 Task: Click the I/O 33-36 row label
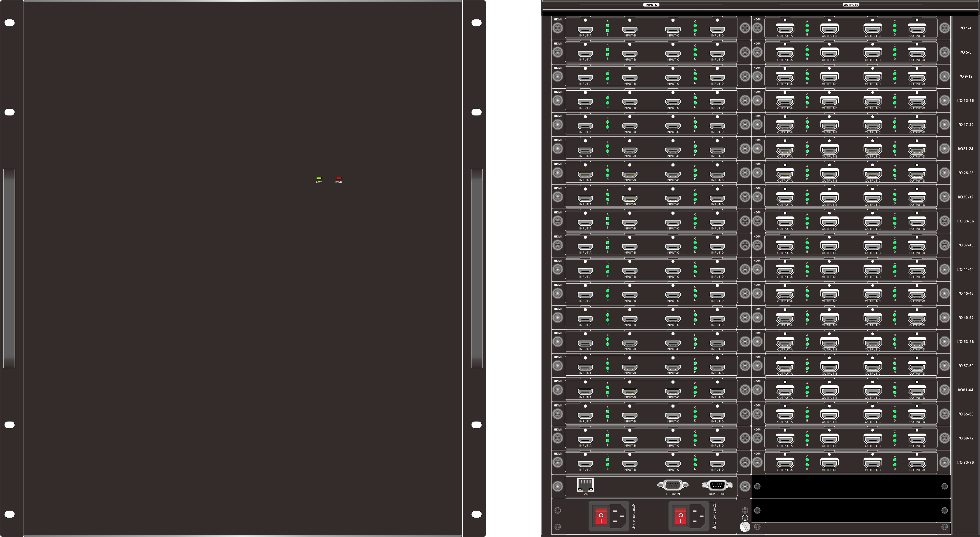tap(965, 221)
